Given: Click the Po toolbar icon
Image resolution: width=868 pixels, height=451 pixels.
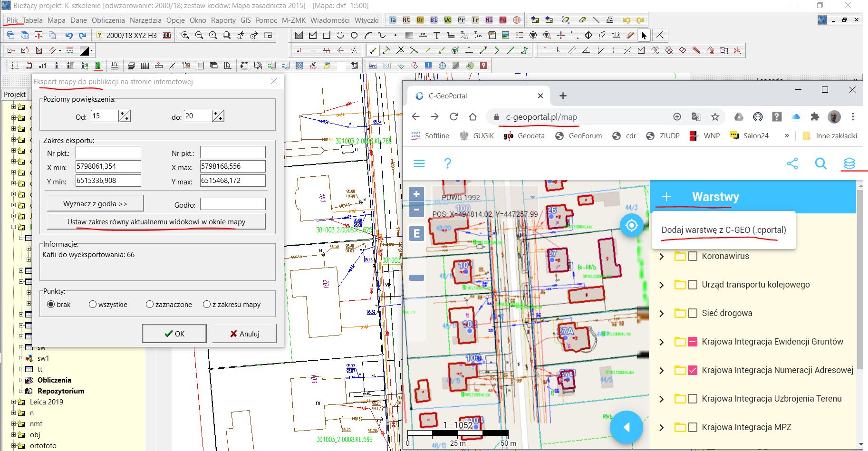Looking at the screenshot, I should coord(503,20).
